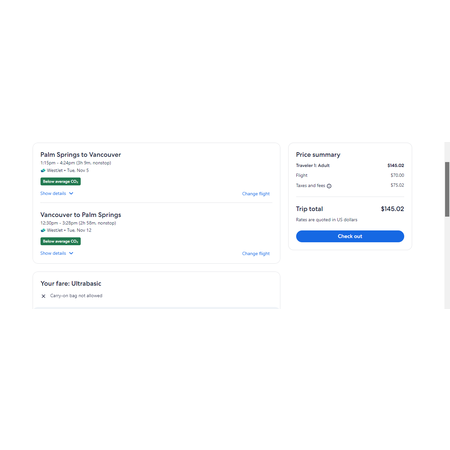The height and width of the screenshot is (450, 450).
Task: Expand chevron under Vancouver to Palm Springs
Action: coord(71,253)
